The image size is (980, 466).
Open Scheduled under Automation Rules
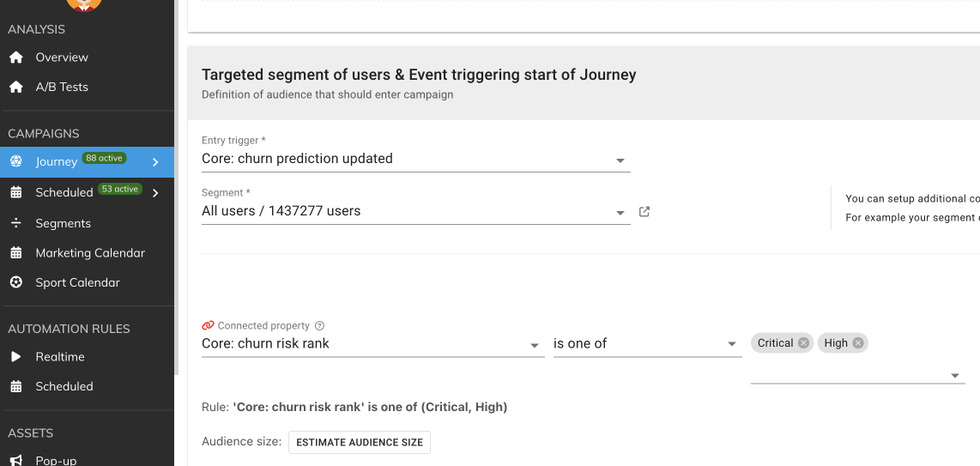pyautogui.click(x=64, y=386)
